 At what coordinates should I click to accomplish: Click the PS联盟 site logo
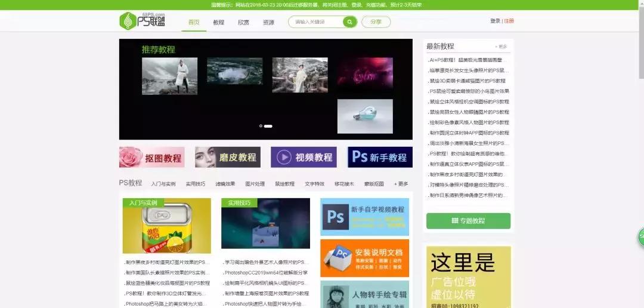pos(143,20)
